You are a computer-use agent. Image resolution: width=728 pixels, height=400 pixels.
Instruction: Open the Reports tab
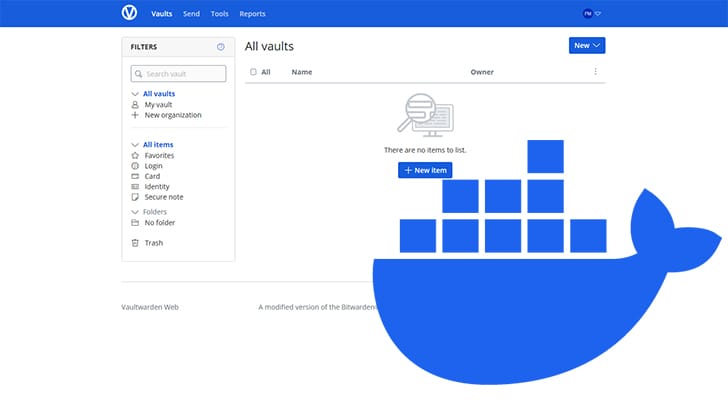(x=253, y=14)
